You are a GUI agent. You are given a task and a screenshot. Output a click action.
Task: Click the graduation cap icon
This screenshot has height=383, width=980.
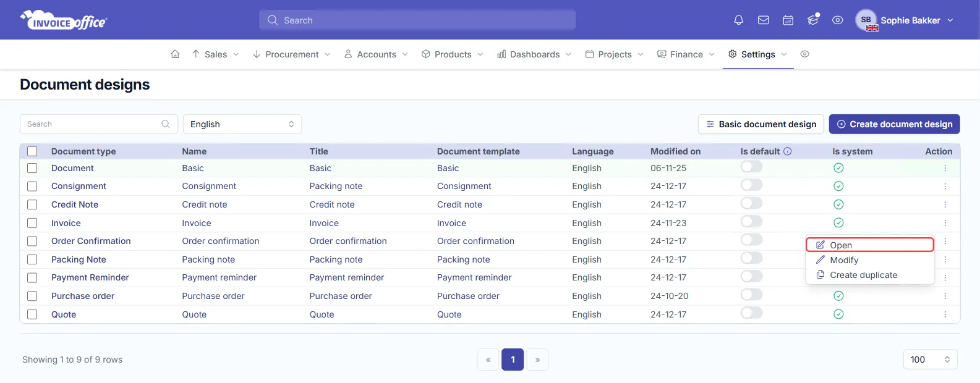(813, 20)
